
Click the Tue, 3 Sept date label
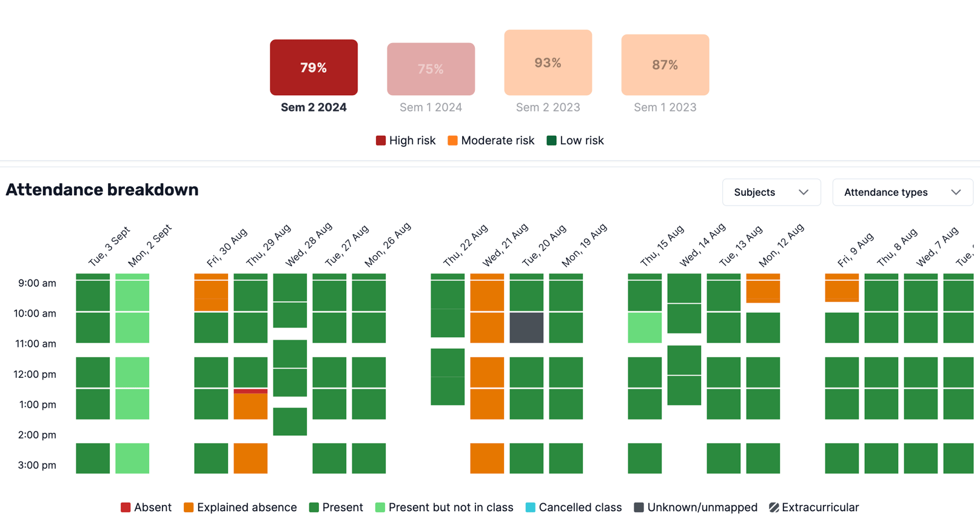(109, 247)
